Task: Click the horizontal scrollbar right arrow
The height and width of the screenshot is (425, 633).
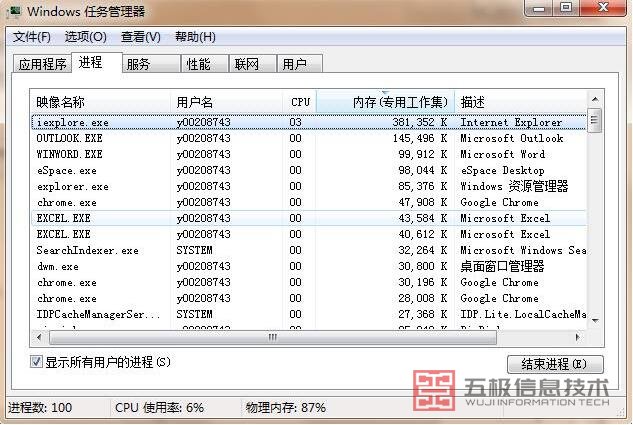Action: [x=578, y=337]
